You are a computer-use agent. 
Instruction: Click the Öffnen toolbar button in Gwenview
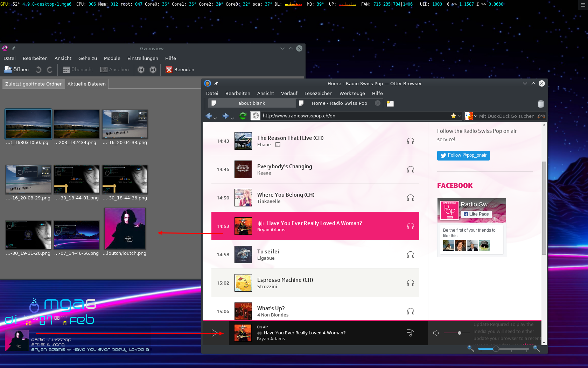(16, 69)
